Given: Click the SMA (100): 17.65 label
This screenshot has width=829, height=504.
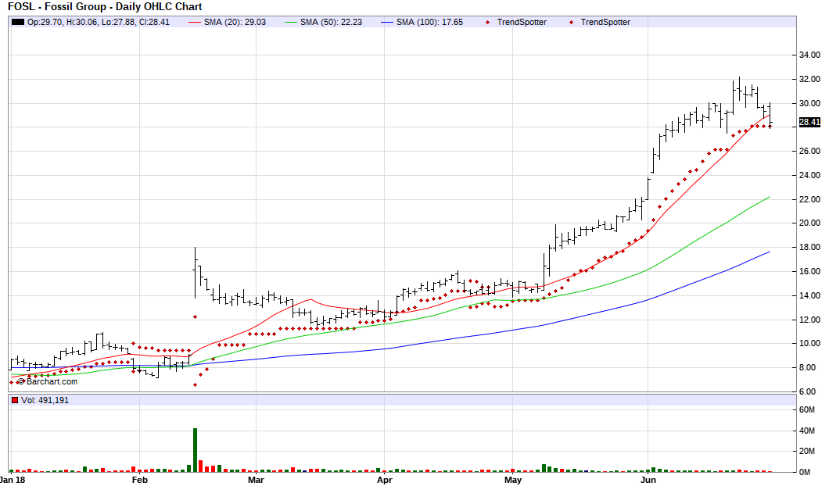Looking at the screenshot, I should coord(429,22).
